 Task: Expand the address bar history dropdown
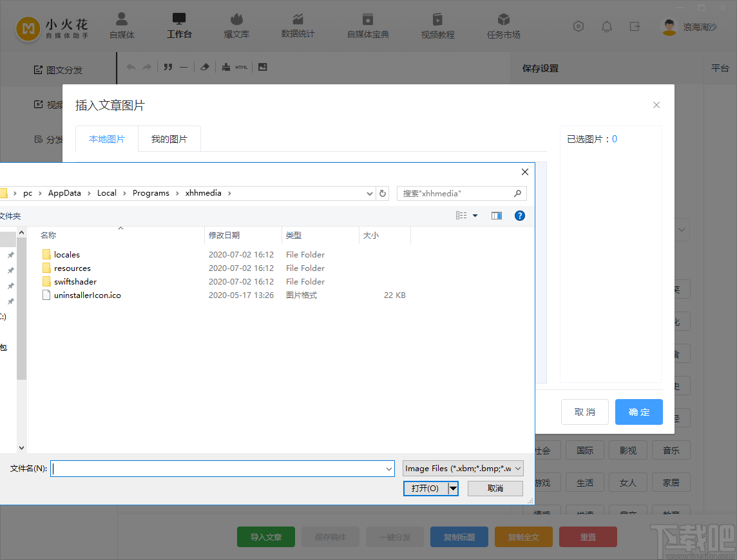pyautogui.click(x=369, y=193)
